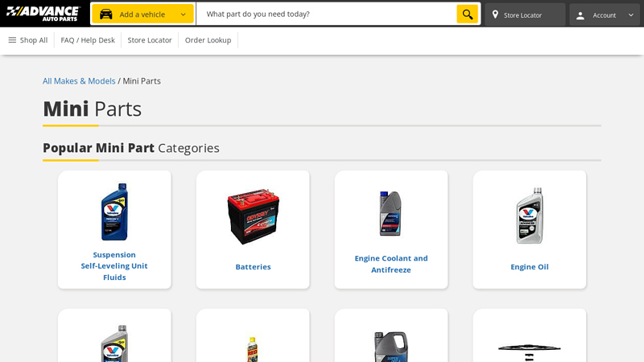Open Store Locator in navigation bar

[150, 39]
